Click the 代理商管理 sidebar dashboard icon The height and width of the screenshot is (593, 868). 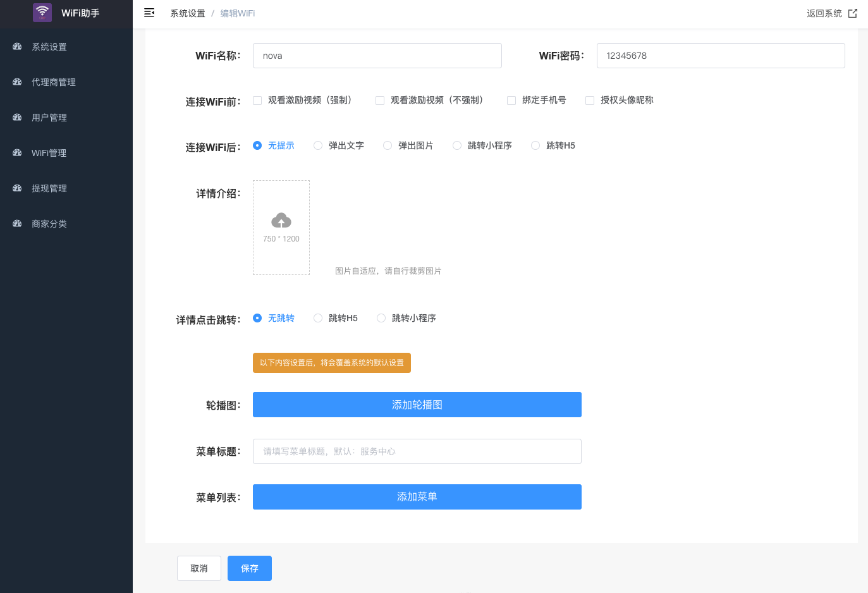17,82
